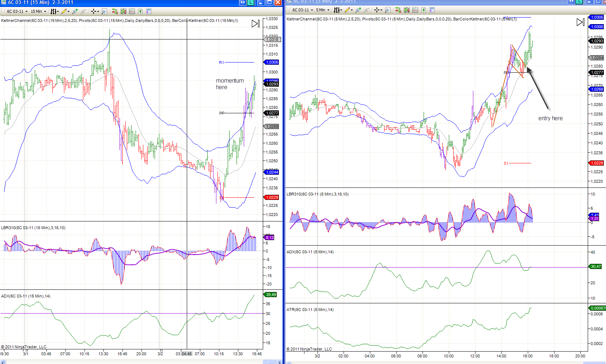The width and height of the screenshot is (606, 364).
Task: Zoom in on the 15 Min chart
Action: [x=75, y=11]
